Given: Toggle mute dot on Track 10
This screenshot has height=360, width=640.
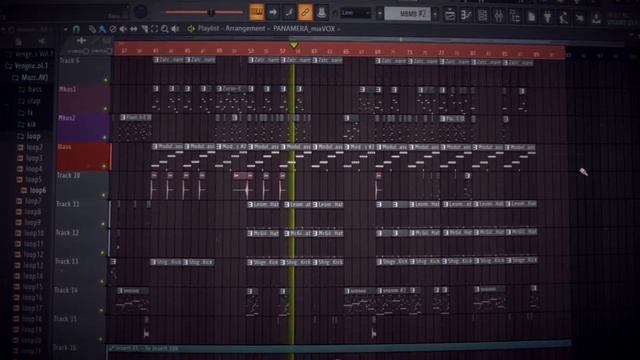Looking at the screenshot, I should (x=103, y=195).
